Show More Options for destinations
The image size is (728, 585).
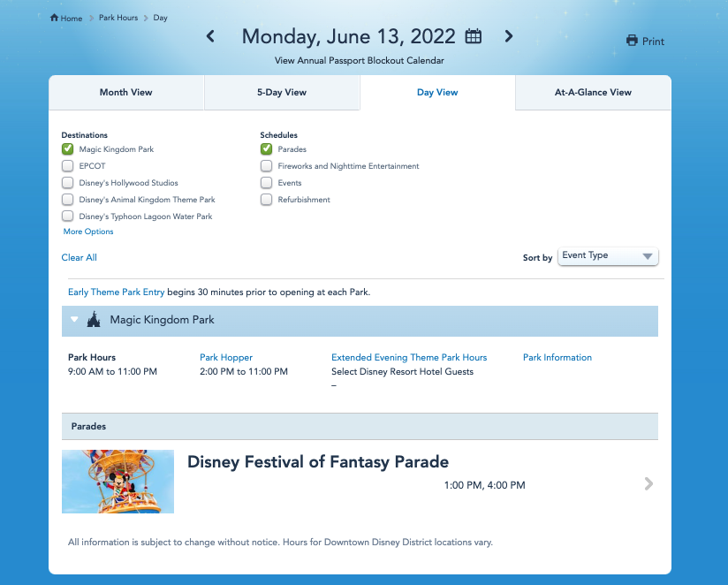click(88, 232)
